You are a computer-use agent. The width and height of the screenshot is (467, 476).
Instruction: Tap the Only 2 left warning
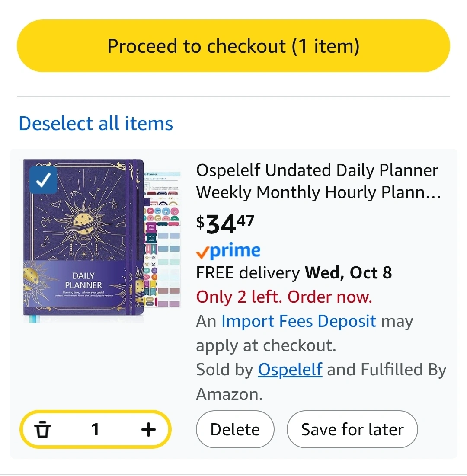284,297
